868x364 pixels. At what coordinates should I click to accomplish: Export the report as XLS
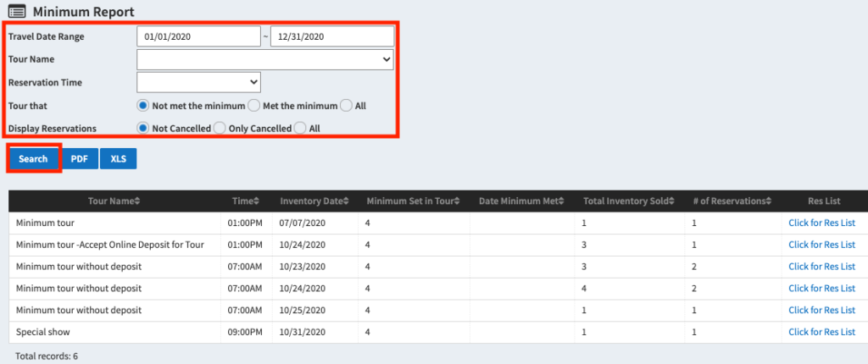click(x=118, y=158)
